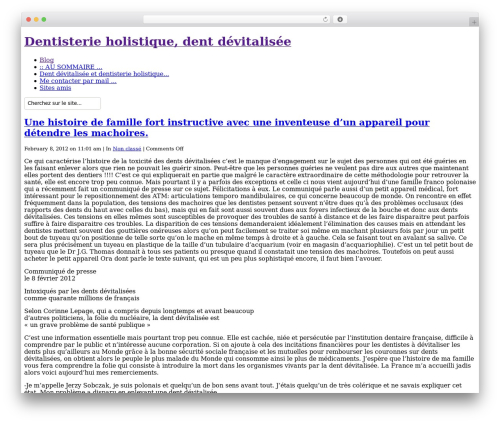
Task: Open Dent dévitalisée et dentisterie holistique link
Action: pyautogui.click(x=104, y=74)
